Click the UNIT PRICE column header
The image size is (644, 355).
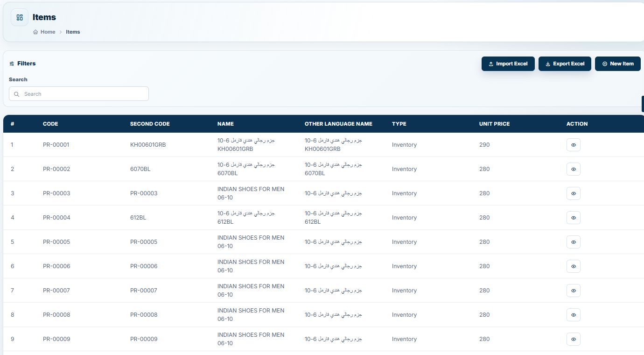pyautogui.click(x=494, y=124)
